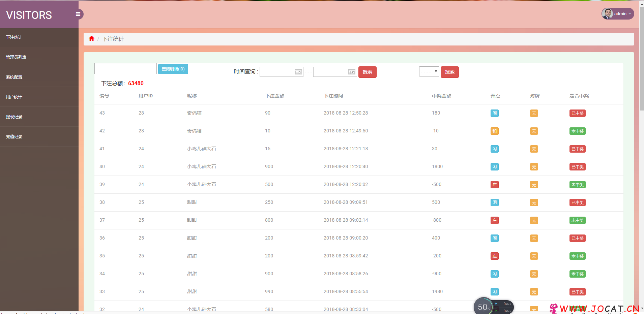Image resolution: width=644 pixels, height=314 pixels.
Task: Click the red 庄 badge in row 39
Action: click(494, 185)
